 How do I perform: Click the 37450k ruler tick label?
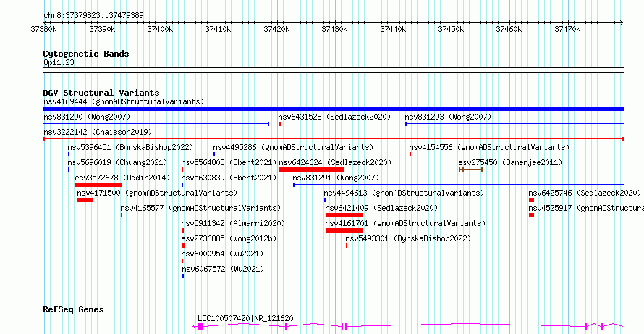click(451, 29)
